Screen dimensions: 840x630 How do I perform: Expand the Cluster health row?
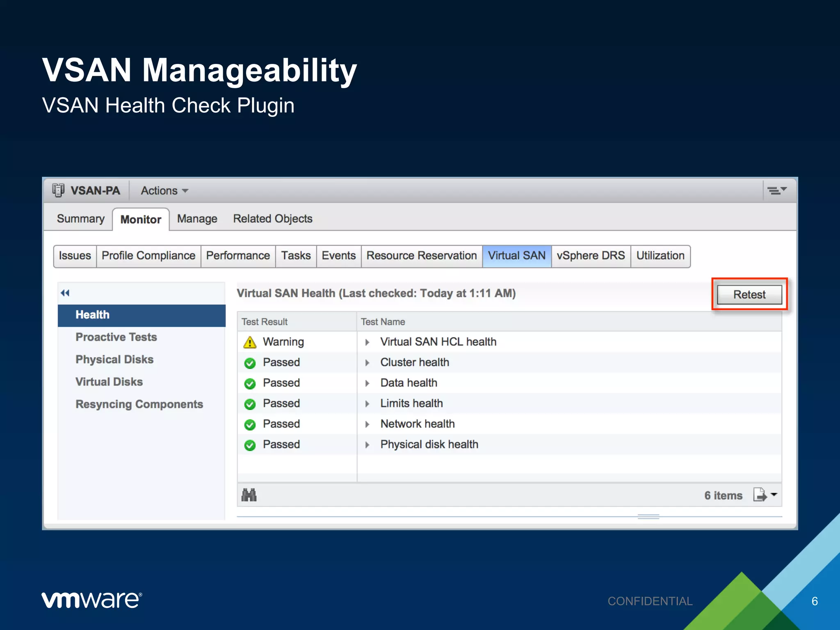tap(367, 363)
